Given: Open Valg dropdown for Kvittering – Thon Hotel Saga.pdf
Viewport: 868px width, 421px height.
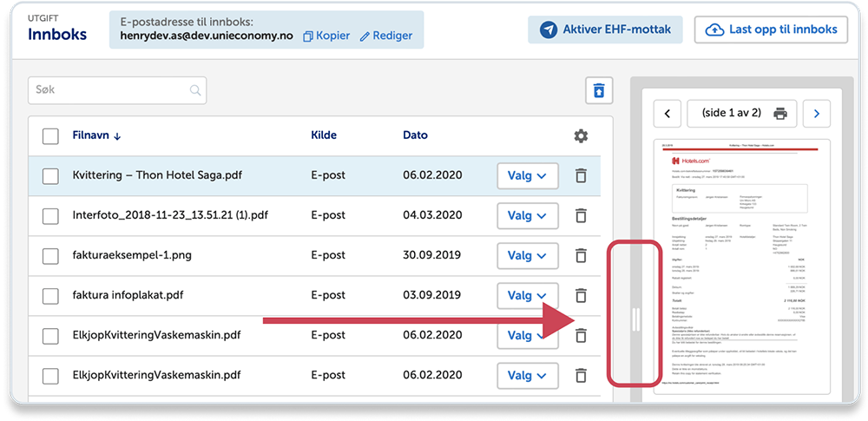Looking at the screenshot, I should (x=527, y=175).
